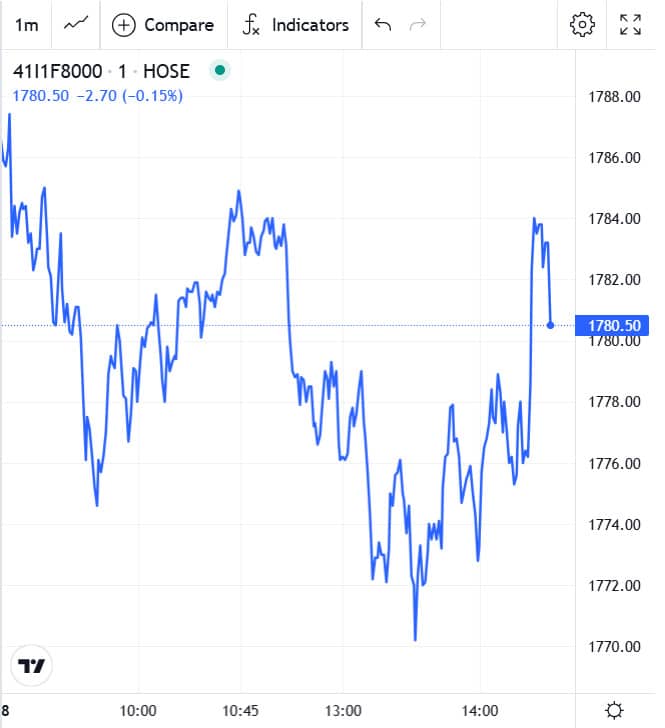
Task: Click the Compare plus-circle icon
Action: (124, 25)
